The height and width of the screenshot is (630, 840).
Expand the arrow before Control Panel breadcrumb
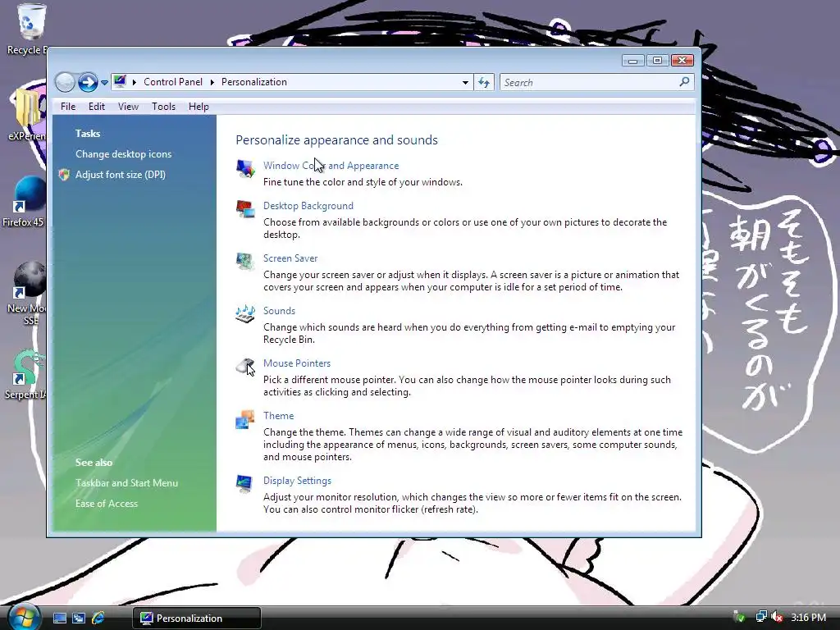(135, 82)
